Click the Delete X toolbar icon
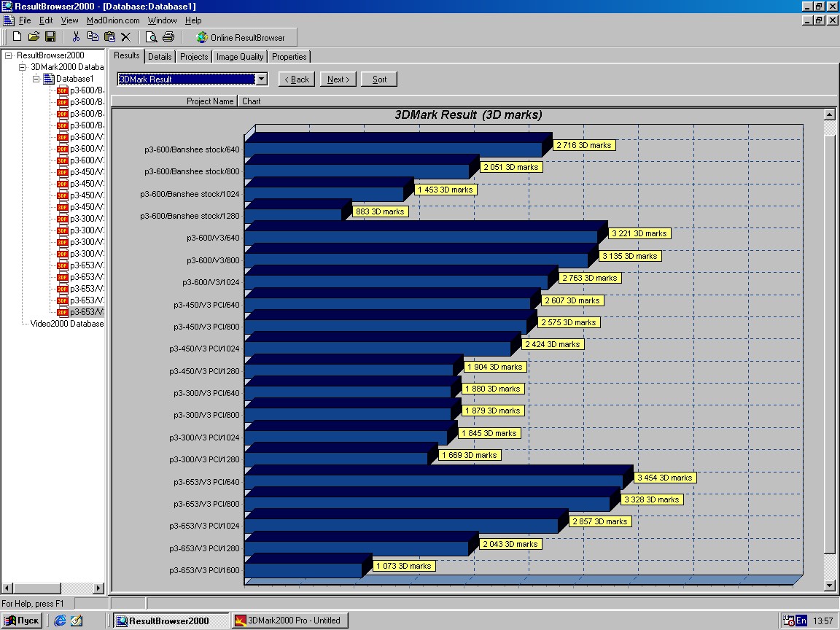Viewport: 840px width, 630px height. coord(126,37)
